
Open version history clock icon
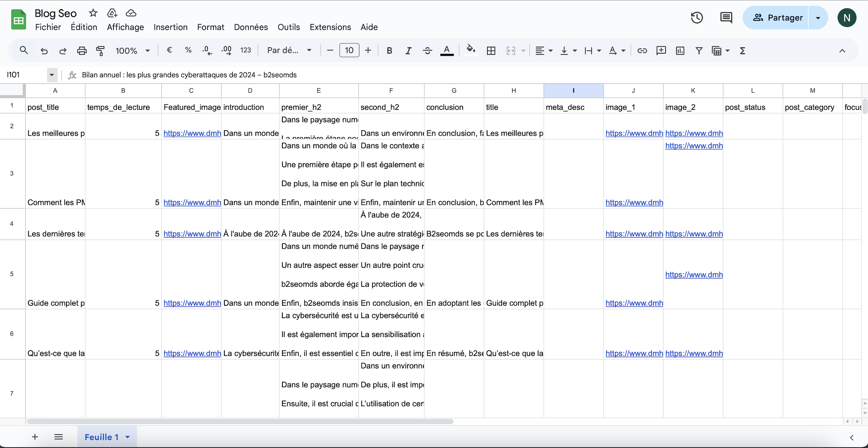click(697, 18)
